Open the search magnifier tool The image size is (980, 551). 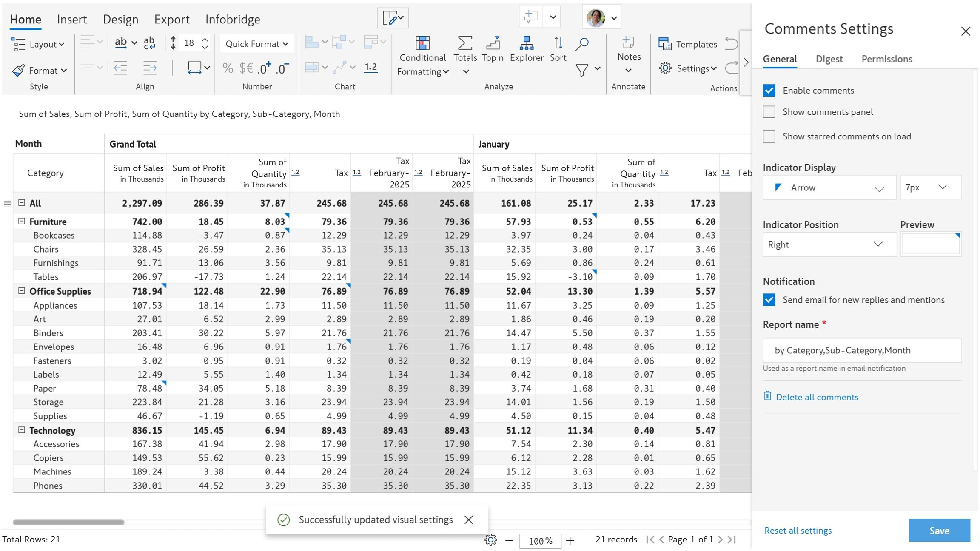tap(582, 44)
